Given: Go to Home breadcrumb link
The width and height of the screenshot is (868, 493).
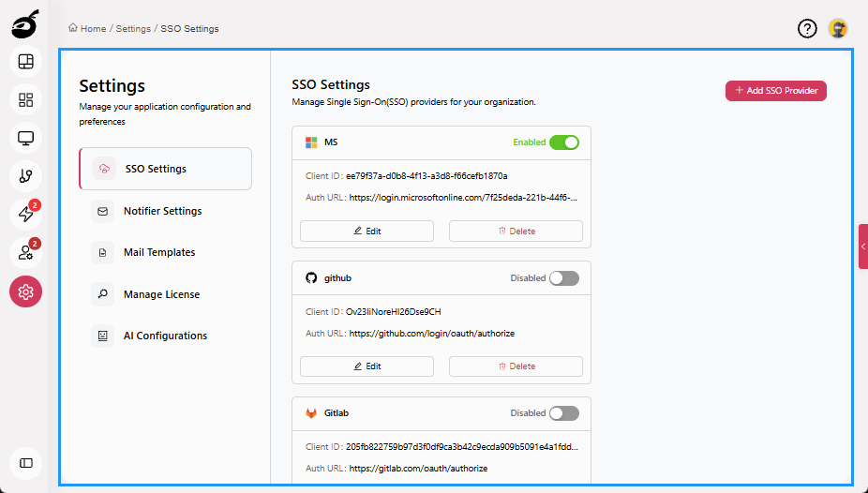Looking at the screenshot, I should 93,29.
